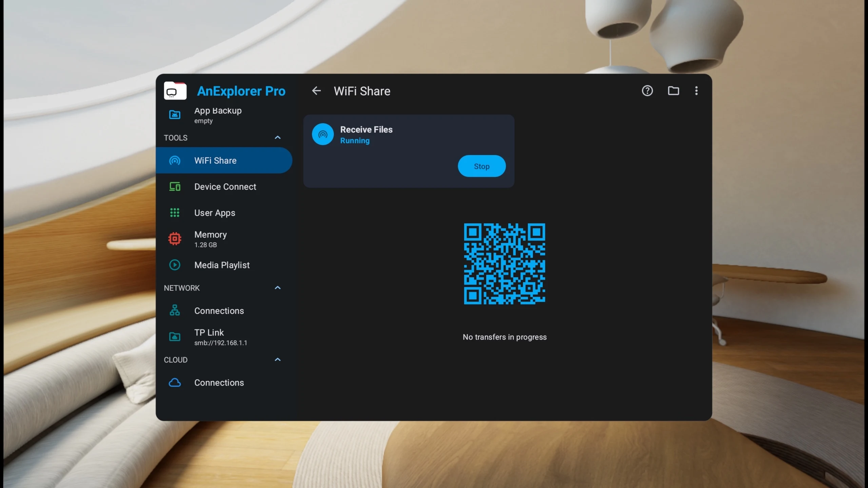Click the TP Link folder icon
The height and width of the screenshot is (488, 868).
point(175,337)
